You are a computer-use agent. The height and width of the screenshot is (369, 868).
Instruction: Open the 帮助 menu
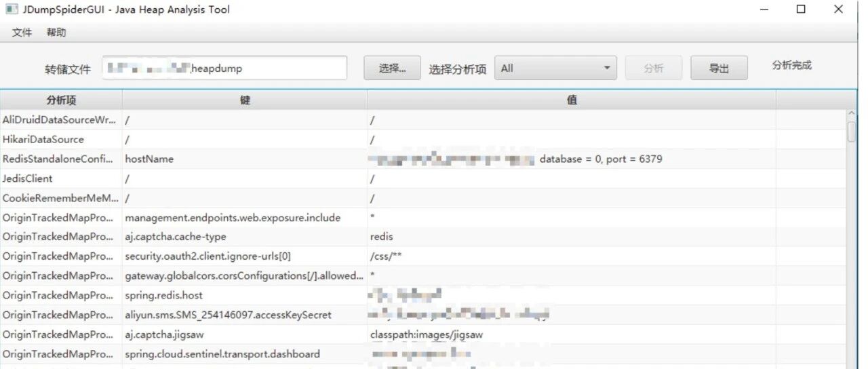[x=56, y=32]
